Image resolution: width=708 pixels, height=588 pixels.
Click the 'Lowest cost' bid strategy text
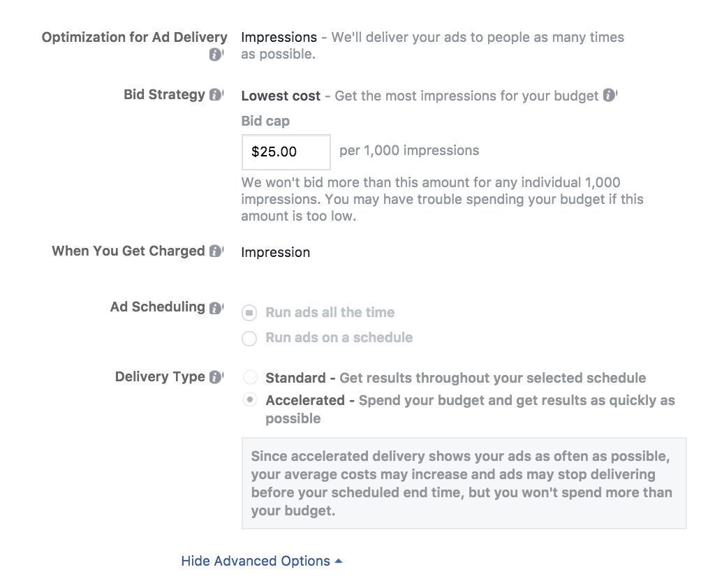(x=281, y=96)
